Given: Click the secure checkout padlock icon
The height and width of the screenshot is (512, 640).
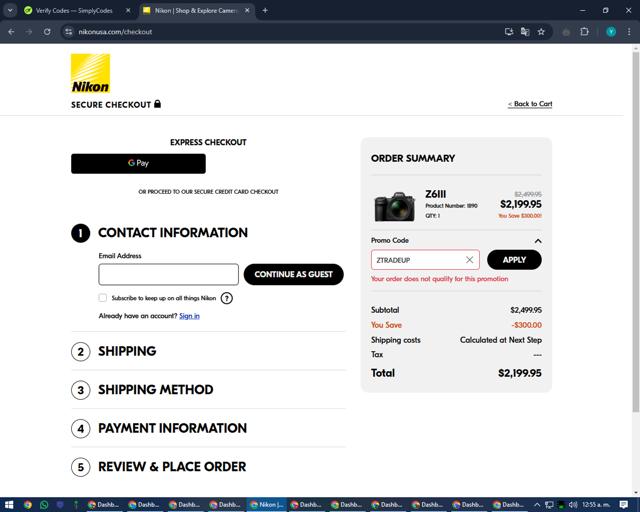Looking at the screenshot, I should tap(158, 104).
